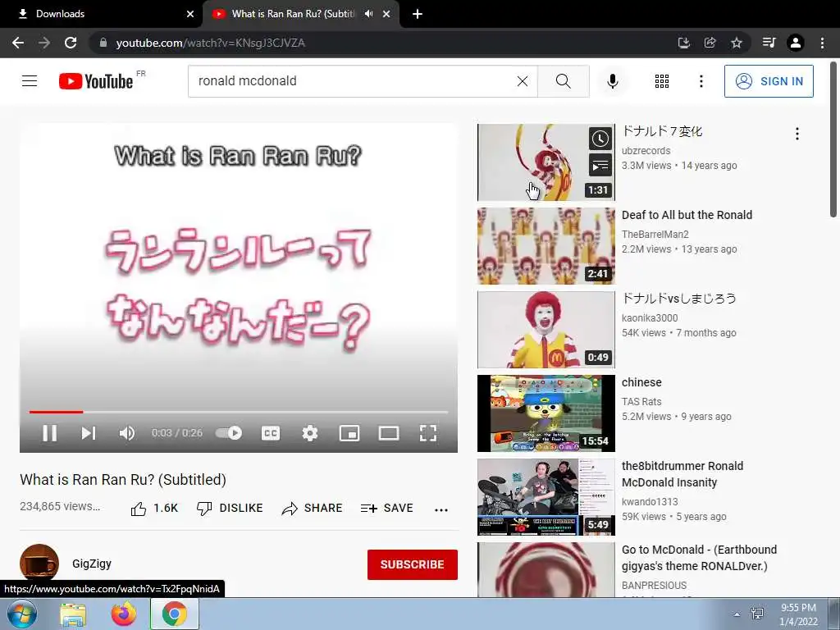840x630 pixels.
Task: Share this page icon in address bar
Action: click(710, 43)
